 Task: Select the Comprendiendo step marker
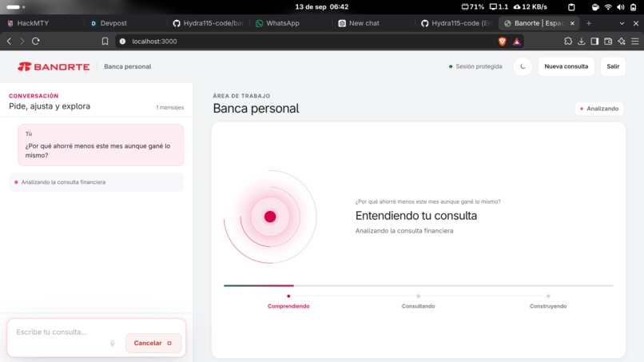pyautogui.click(x=288, y=296)
